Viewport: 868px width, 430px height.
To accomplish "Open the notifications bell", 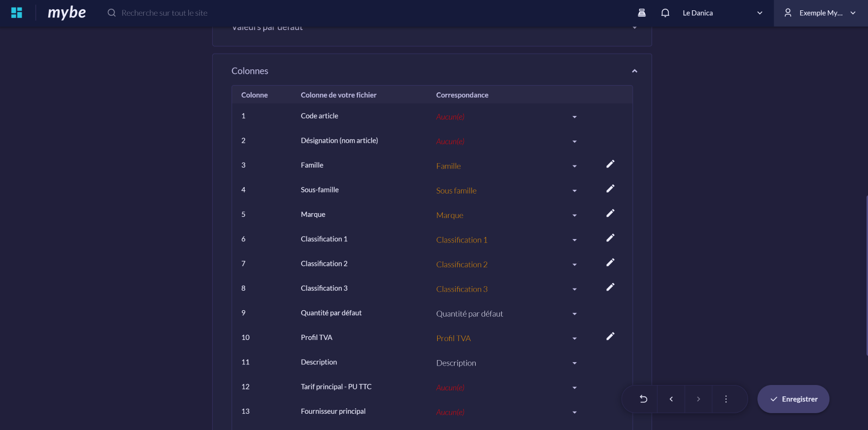I will click(665, 13).
